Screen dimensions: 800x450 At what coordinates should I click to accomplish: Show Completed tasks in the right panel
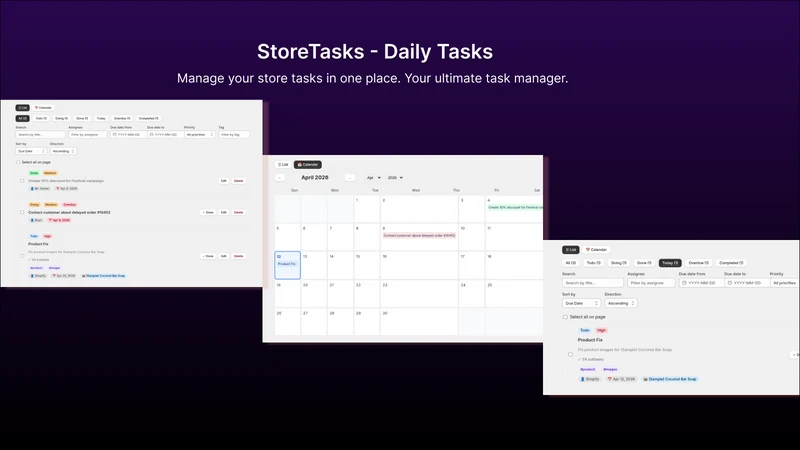pyautogui.click(x=731, y=263)
